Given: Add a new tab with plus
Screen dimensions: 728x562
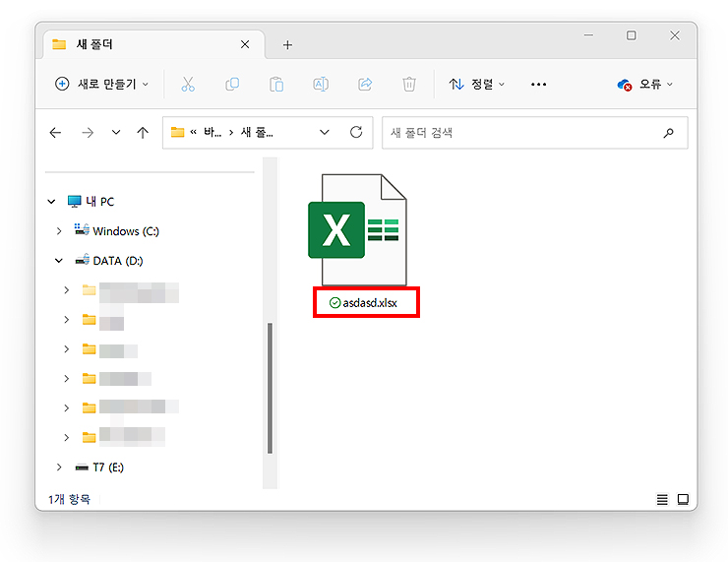Looking at the screenshot, I should click(287, 45).
